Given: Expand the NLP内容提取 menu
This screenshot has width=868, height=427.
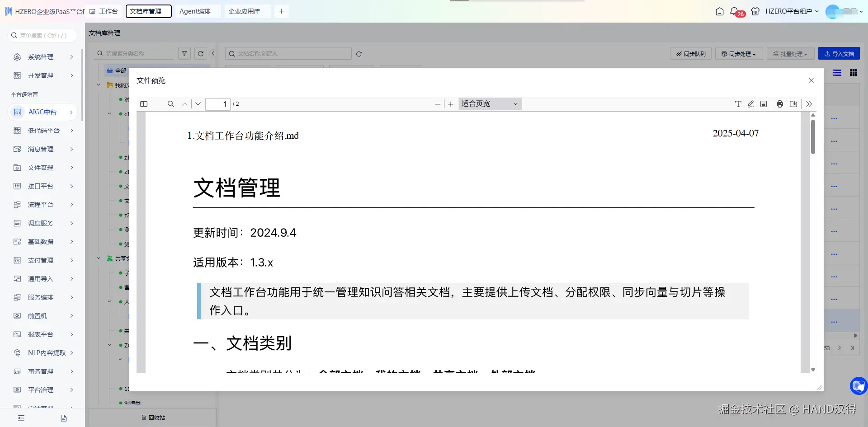Looking at the screenshot, I should 43,353.
